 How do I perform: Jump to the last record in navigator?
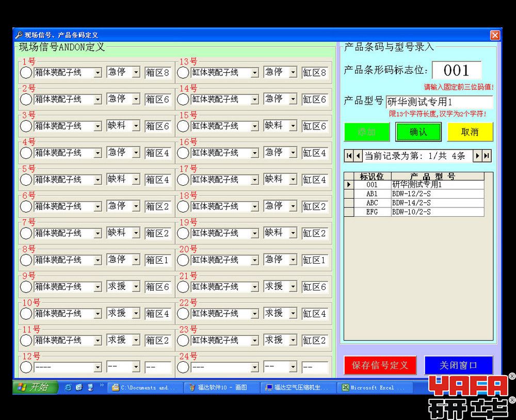[x=487, y=156]
